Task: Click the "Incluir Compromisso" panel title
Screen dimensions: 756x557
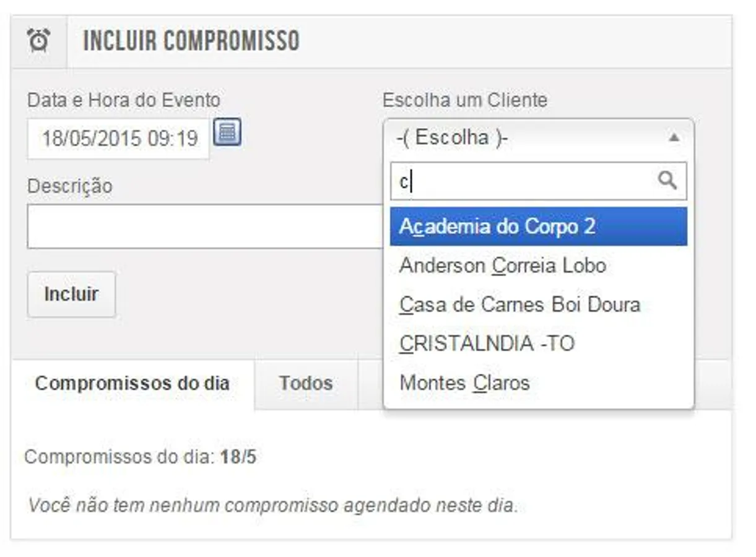Action: (x=191, y=41)
